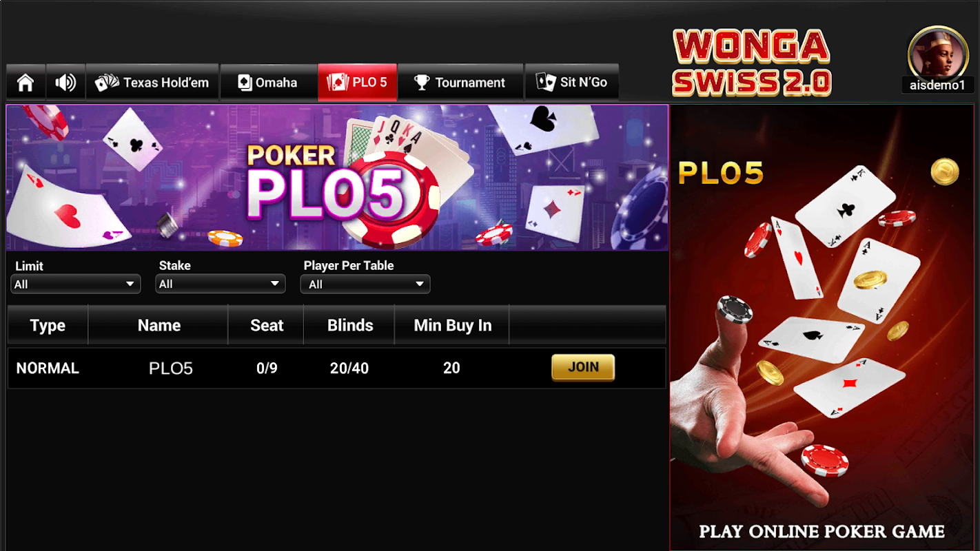The image size is (980, 551).
Task: Switch to the Omaha tab
Action: [x=268, y=83]
